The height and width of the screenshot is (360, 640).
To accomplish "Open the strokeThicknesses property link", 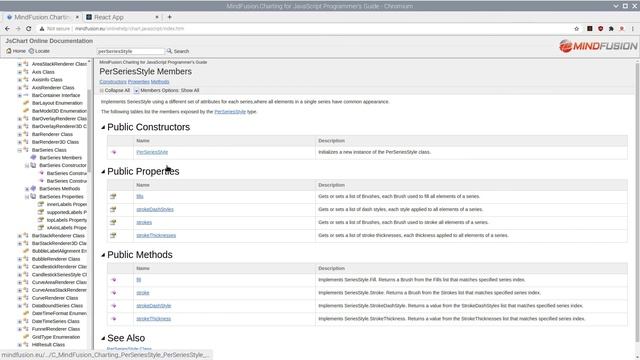I will point(156,236).
